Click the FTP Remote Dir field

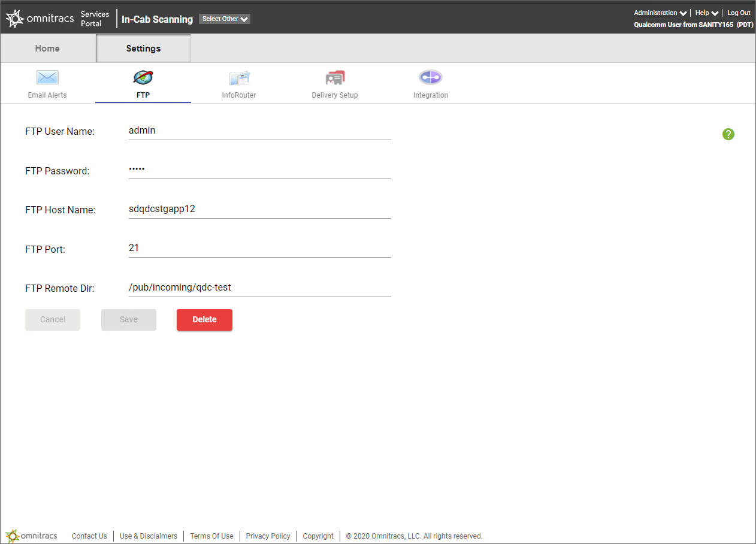tap(259, 288)
